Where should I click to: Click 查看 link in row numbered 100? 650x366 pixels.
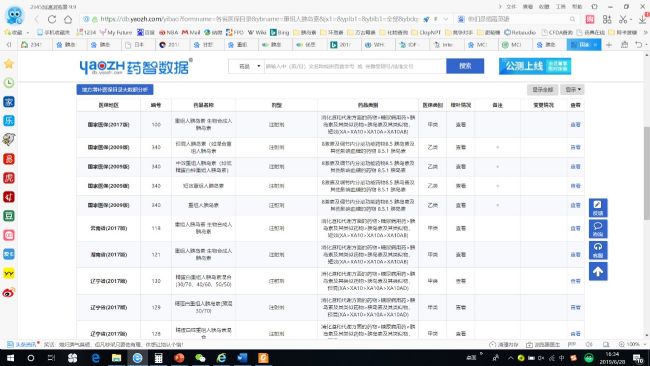tap(575, 124)
